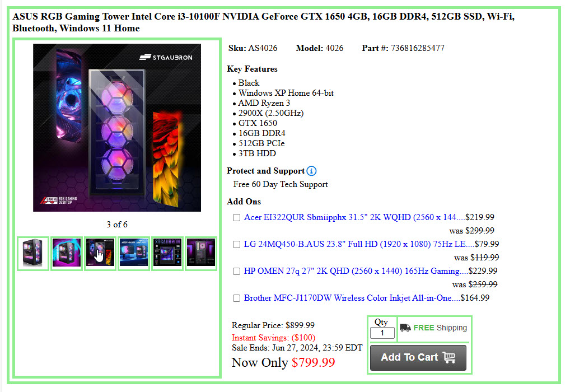
Task: Click the free shipping truck icon
Action: click(x=405, y=328)
